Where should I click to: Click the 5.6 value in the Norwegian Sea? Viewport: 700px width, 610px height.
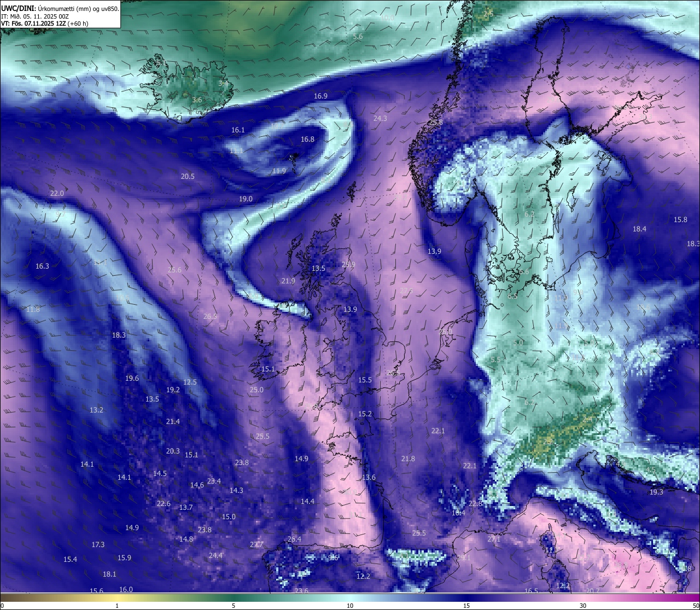(x=358, y=37)
